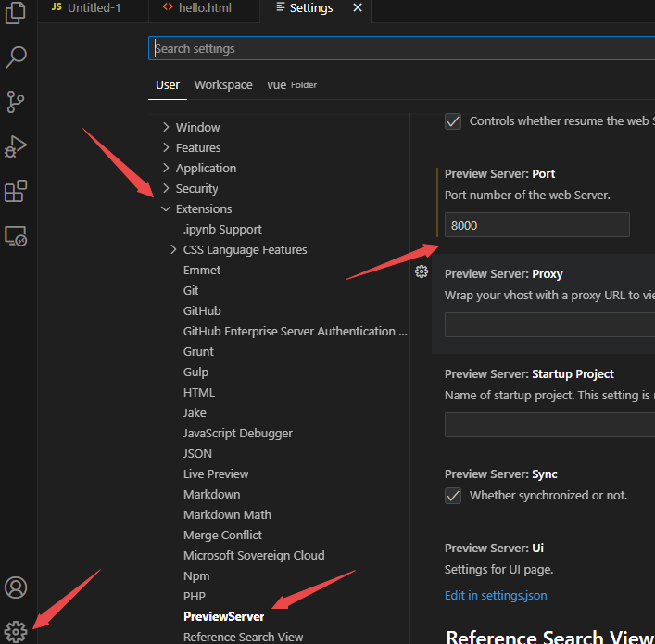The width and height of the screenshot is (655, 644).
Task: Click the Preview Server: Startup Project heading
Action: pos(529,374)
